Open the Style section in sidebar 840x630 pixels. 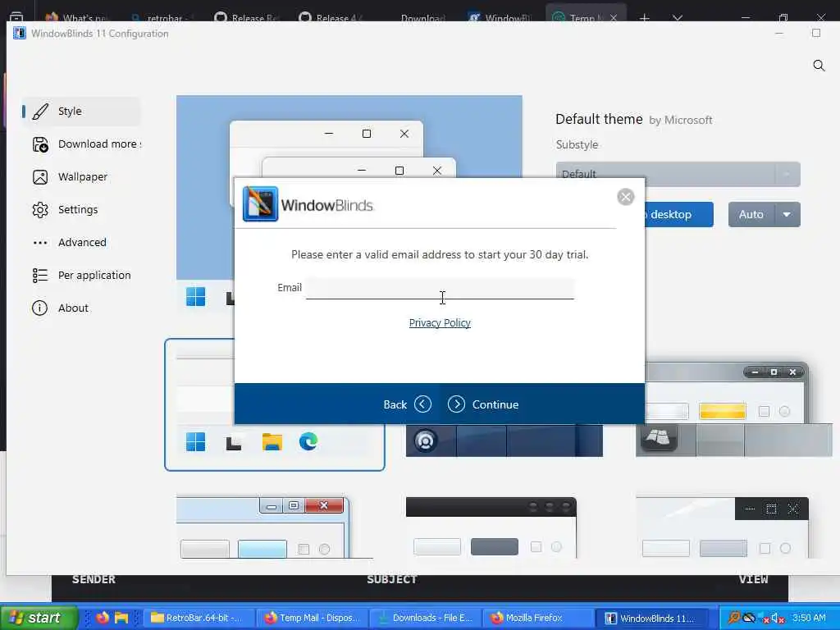[80, 111]
